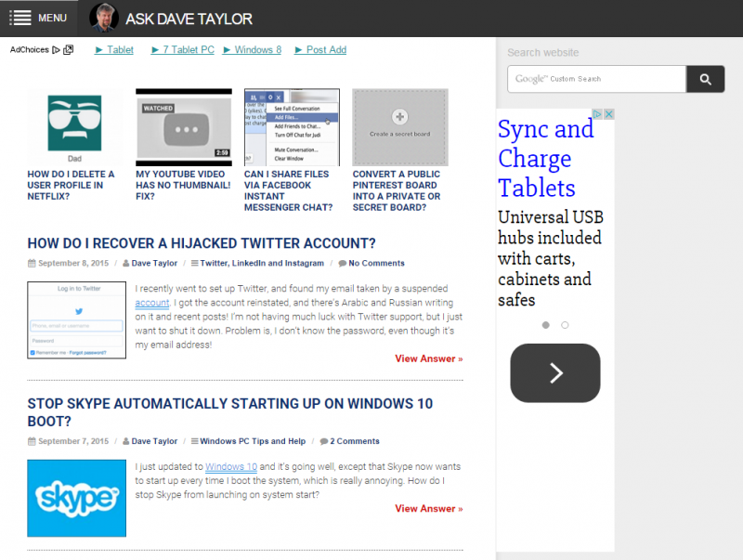The image size is (743, 560).
Task: Open Stop Skype Automatically Starting headline
Action: click(229, 412)
